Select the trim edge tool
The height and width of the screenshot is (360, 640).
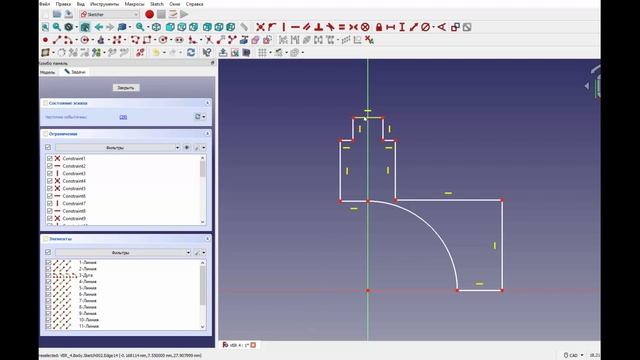pos(209,40)
